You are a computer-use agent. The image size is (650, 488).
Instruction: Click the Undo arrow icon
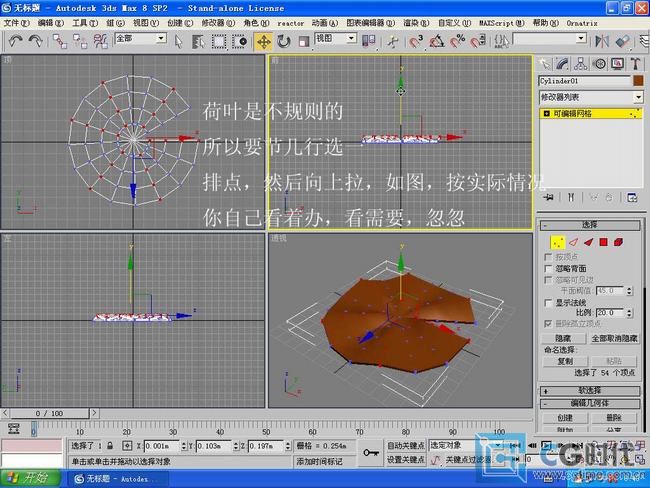click(x=16, y=41)
